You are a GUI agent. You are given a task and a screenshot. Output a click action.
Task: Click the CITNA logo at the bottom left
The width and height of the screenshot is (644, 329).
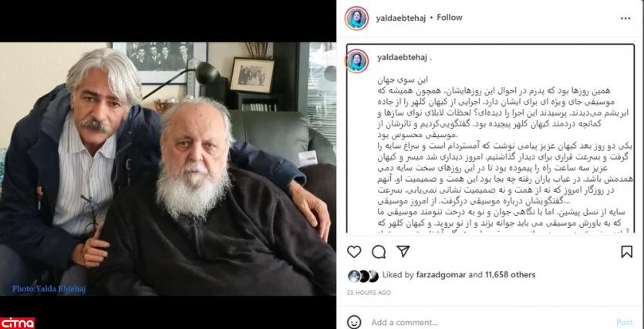[17, 323]
